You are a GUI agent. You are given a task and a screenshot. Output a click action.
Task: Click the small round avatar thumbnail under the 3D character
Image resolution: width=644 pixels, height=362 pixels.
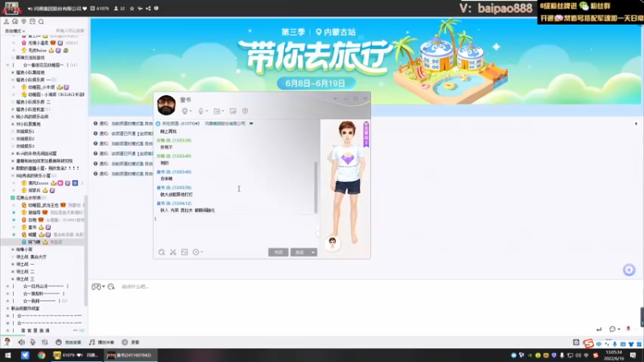tap(332, 243)
